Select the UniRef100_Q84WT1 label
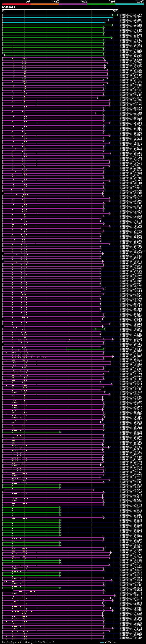Image resolution: width=146 pixels, height=644 pixels. [131, 186]
